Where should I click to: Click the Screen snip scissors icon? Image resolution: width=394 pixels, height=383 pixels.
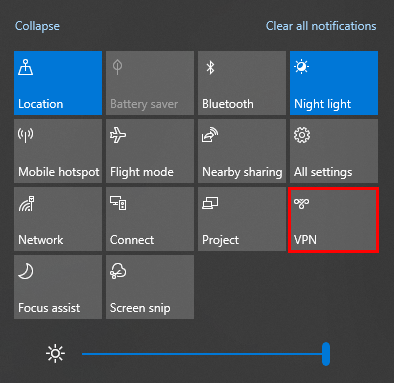[x=118, y=271]
